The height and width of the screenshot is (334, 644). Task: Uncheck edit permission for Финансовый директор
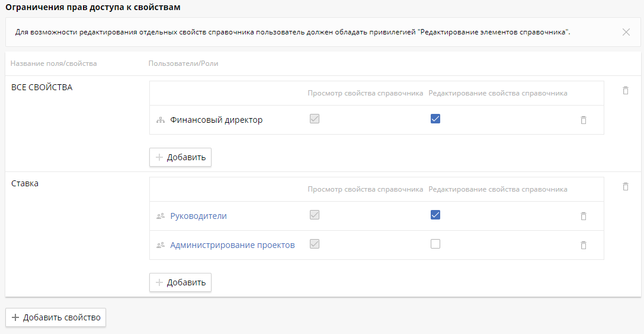point(435,119)
